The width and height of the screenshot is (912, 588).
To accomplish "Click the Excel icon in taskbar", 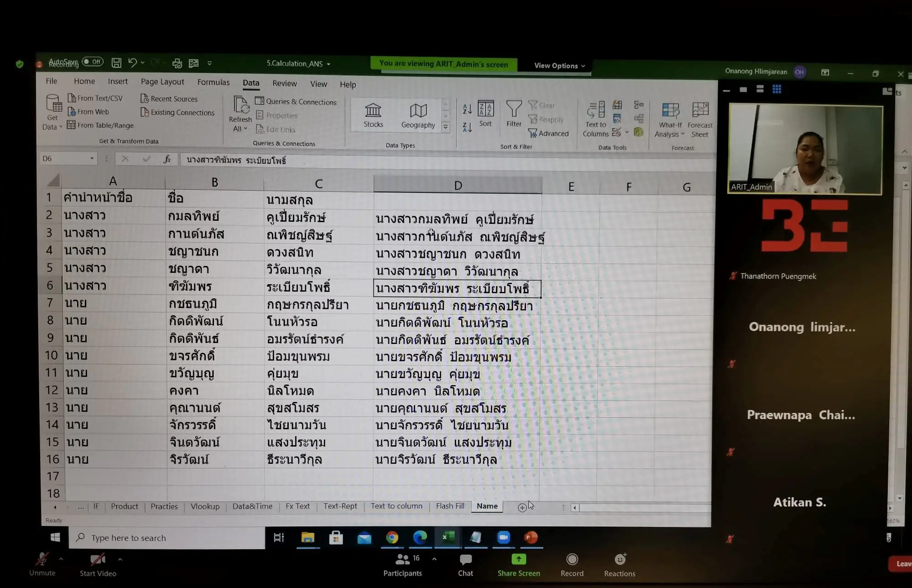I will coord(448,537).
